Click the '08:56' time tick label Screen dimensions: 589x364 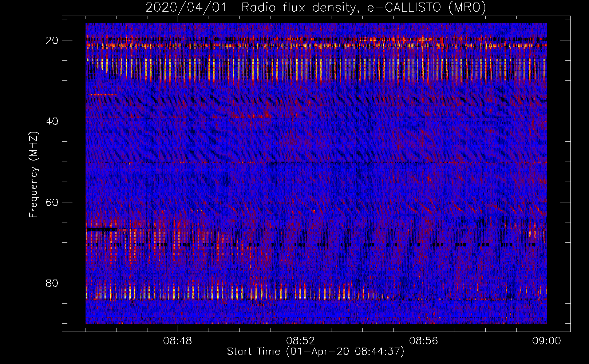pyautogui.click(x=424, y=341)
